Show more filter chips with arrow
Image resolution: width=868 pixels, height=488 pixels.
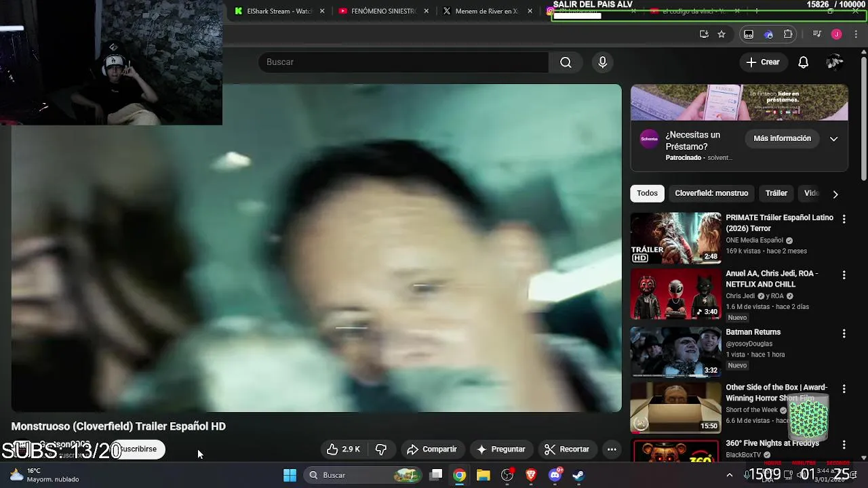835,194
